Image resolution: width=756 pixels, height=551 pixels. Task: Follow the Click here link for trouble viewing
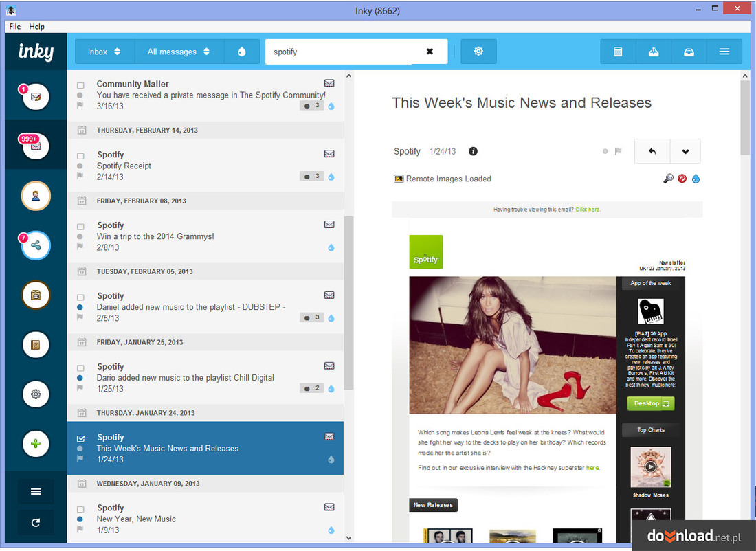pyautogui.click(x=587, y=210)
